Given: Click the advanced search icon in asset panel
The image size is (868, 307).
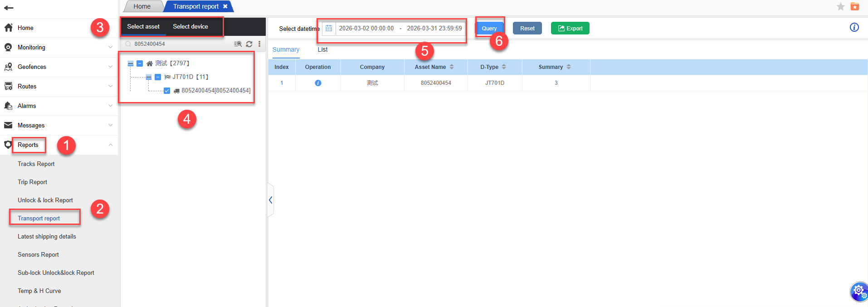Looking at the screenshot, I should [x=238, y=44].
